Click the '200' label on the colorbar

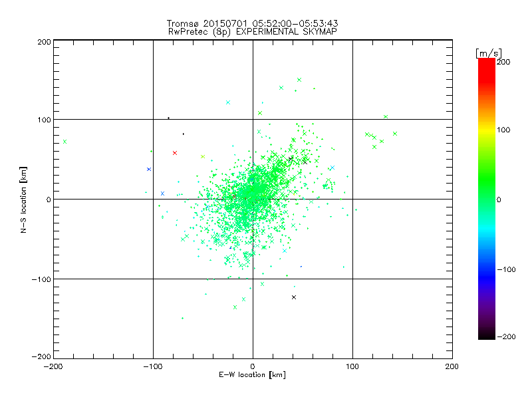(x=503, y=62)
